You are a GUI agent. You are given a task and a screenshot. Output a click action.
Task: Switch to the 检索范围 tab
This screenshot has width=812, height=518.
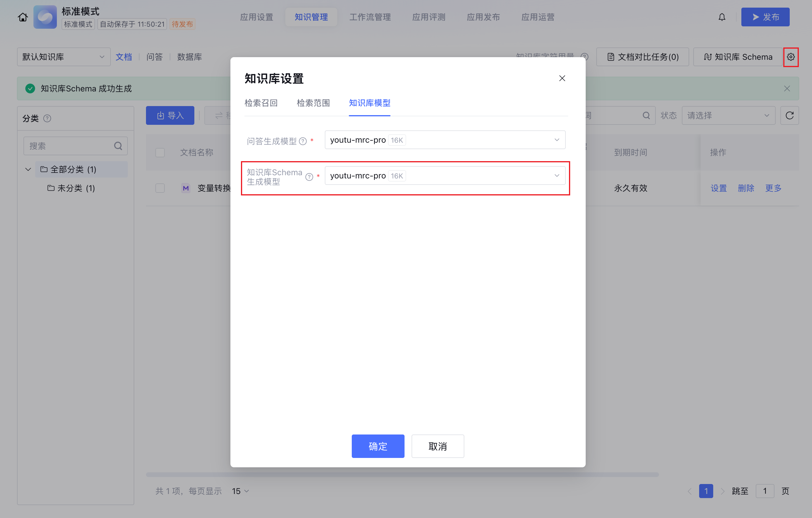click(313, 103)
